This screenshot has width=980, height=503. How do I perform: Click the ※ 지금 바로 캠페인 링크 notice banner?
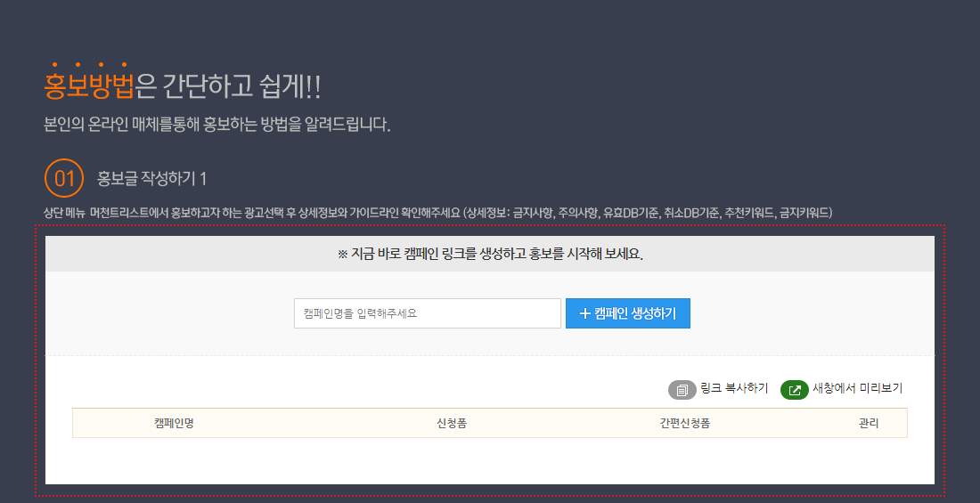pyautogui.click(x=489, y=254)
